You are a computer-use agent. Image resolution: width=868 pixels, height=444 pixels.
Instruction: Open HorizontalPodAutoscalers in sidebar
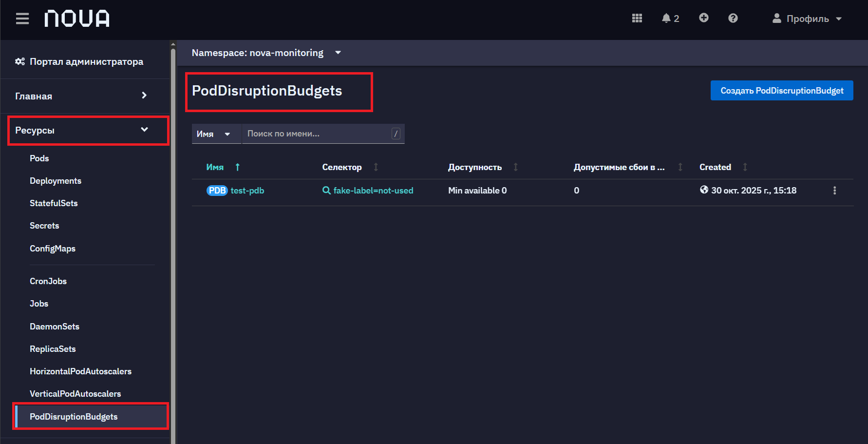[81, 371]
